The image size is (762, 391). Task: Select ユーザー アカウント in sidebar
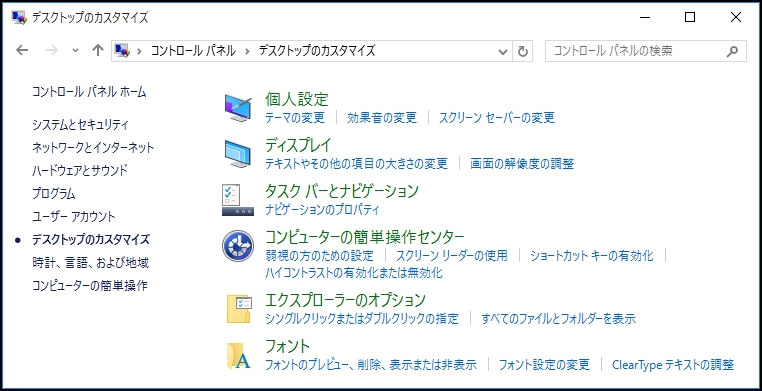tap(74, 217)
